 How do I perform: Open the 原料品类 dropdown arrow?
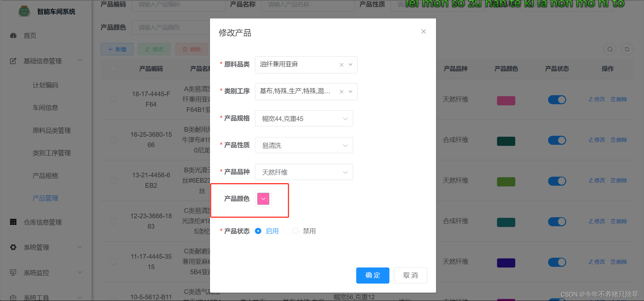351,65
